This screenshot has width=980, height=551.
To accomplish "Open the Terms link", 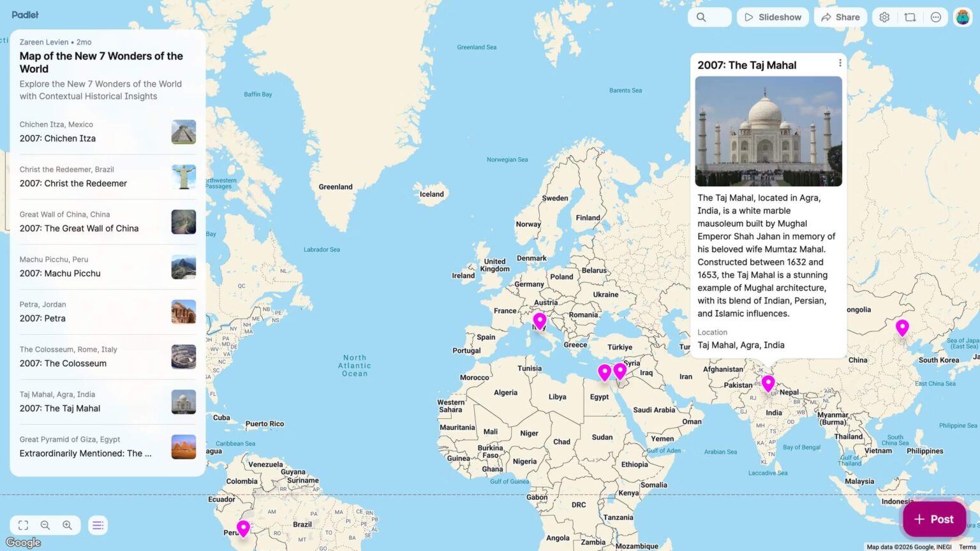I will 967,547.
